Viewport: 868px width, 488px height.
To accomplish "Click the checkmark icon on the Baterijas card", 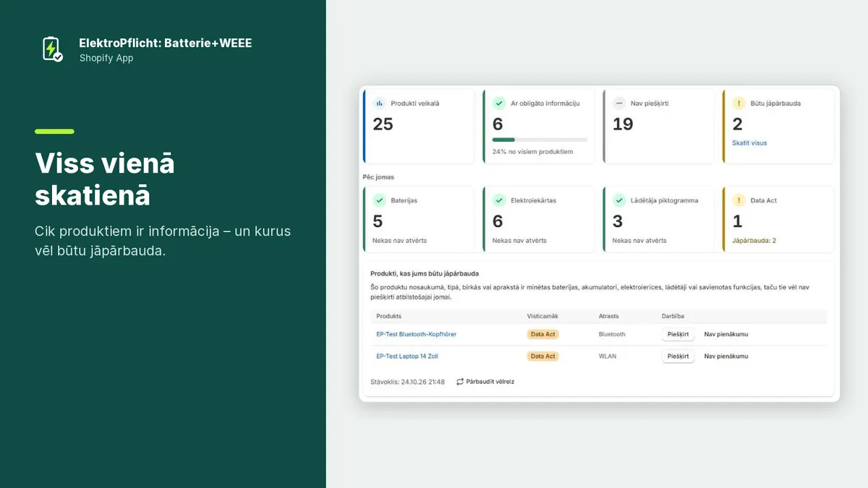I will 379,200.
